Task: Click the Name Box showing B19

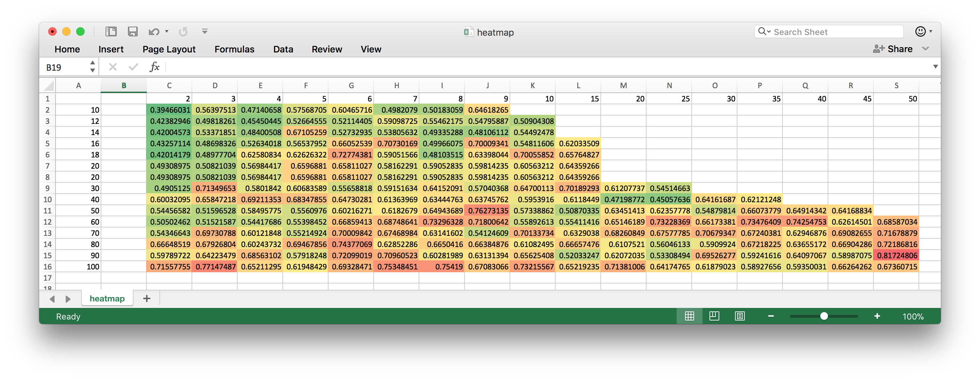Action: [x=65, y=68]
